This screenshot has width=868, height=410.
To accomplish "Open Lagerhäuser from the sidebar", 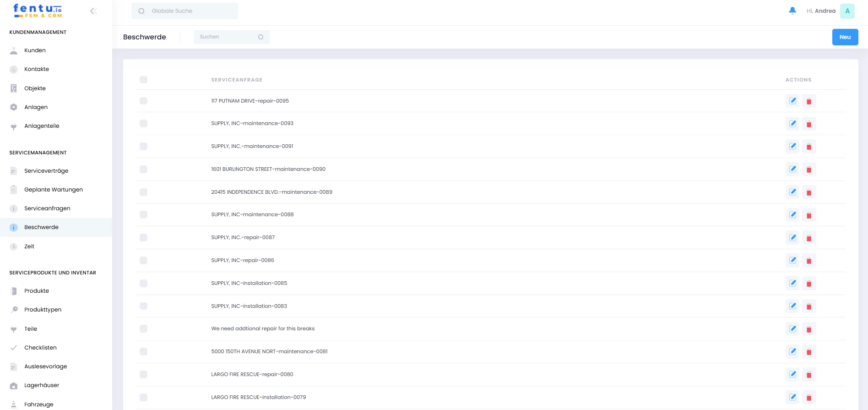I will point(42,385).
